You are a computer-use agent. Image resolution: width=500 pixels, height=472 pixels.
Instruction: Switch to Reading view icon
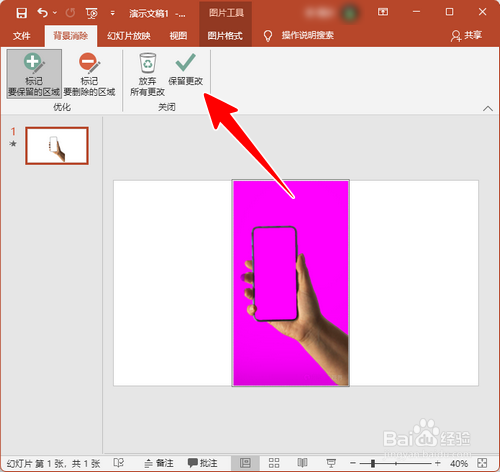(302, 463)
